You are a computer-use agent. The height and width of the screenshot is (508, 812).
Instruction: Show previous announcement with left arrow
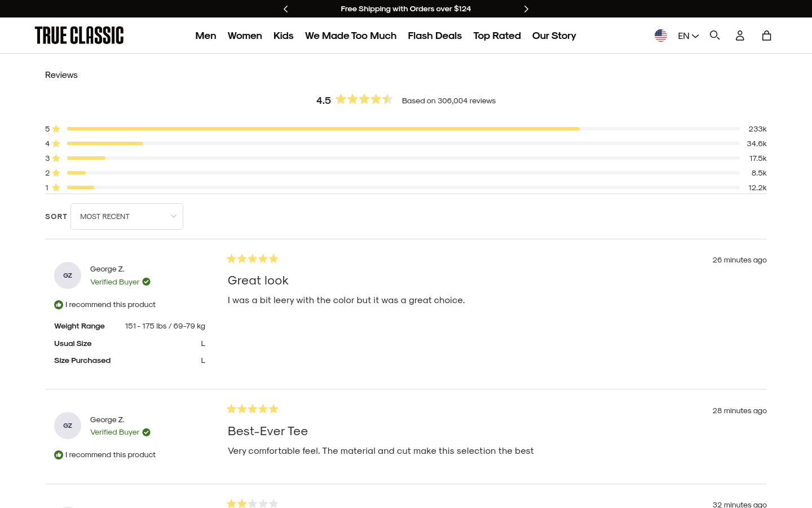pyautogui.click(x=286, y=9)
